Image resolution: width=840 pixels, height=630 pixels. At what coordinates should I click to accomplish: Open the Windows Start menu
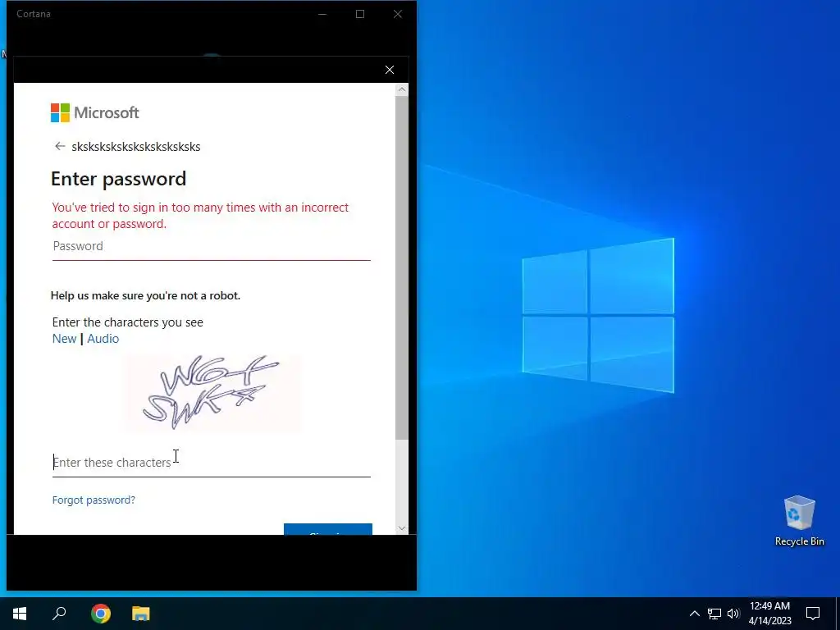click(20, 614)
